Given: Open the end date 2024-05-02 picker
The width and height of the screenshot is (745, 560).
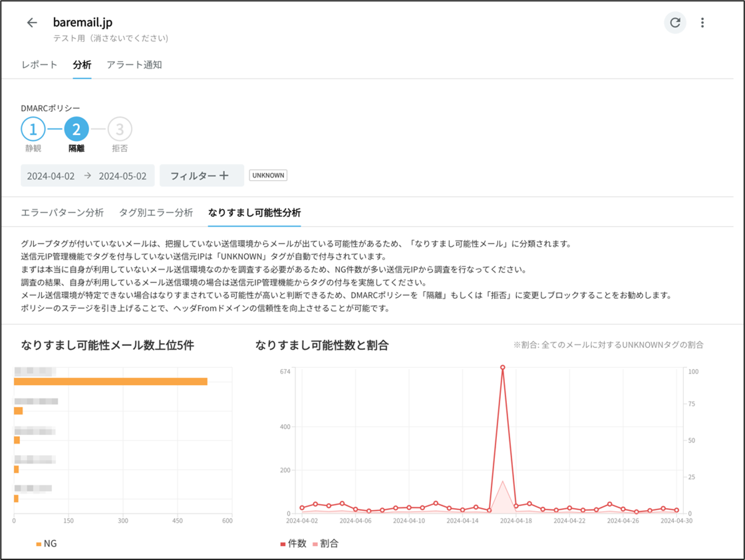Looking at the screenshot, I should (x=122, y=176).
